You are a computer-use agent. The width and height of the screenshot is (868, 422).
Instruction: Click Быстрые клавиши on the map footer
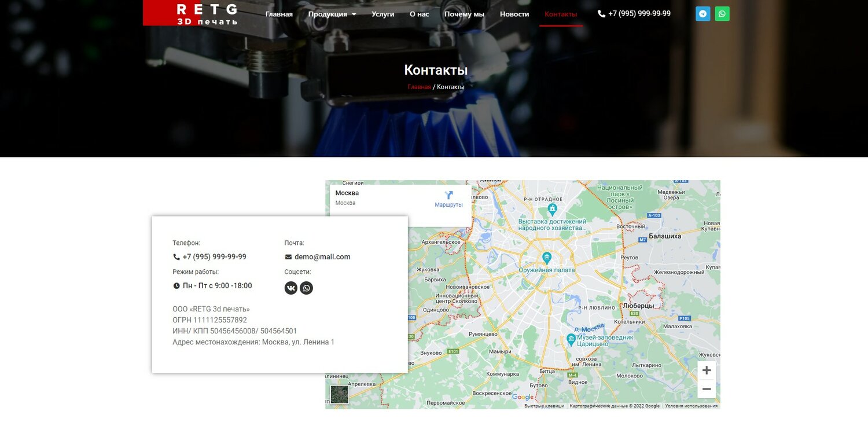545,406
